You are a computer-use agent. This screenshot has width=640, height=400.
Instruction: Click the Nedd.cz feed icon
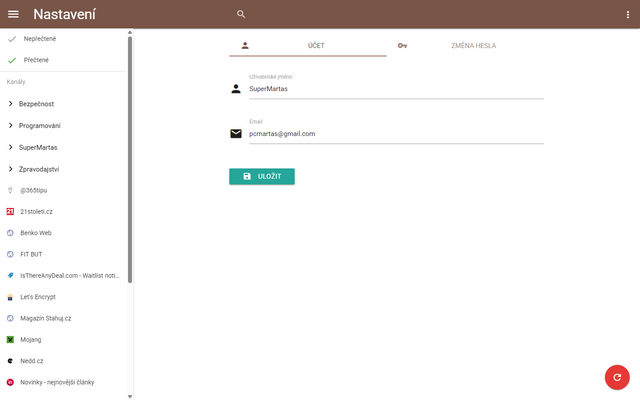[10, 361]
